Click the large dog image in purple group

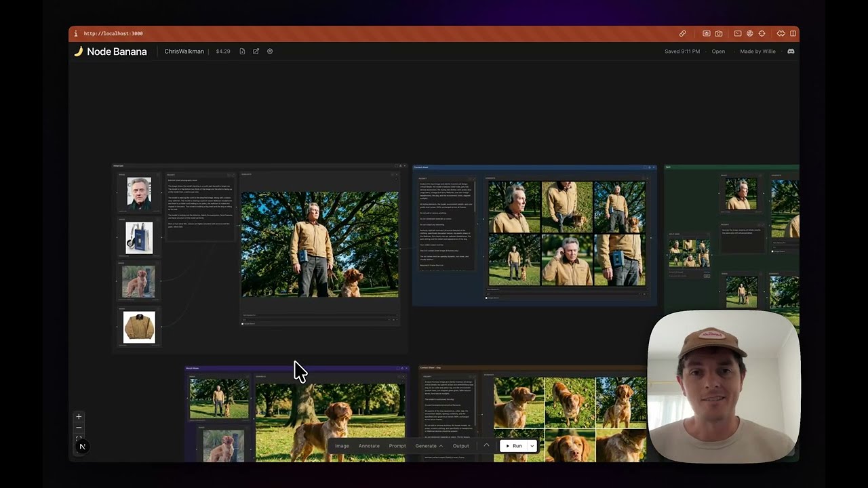tap(330, 423)
